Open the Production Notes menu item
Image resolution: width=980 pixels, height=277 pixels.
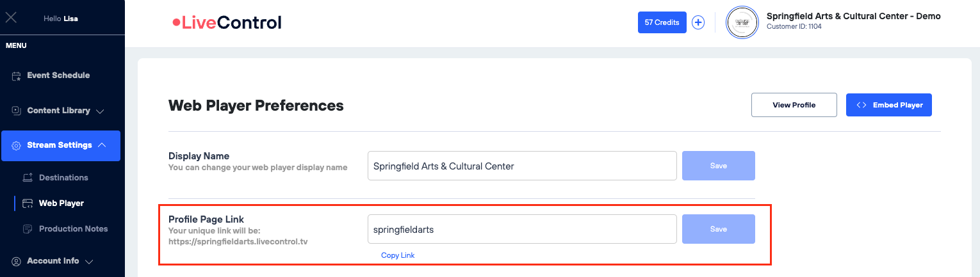click(73, 229)
